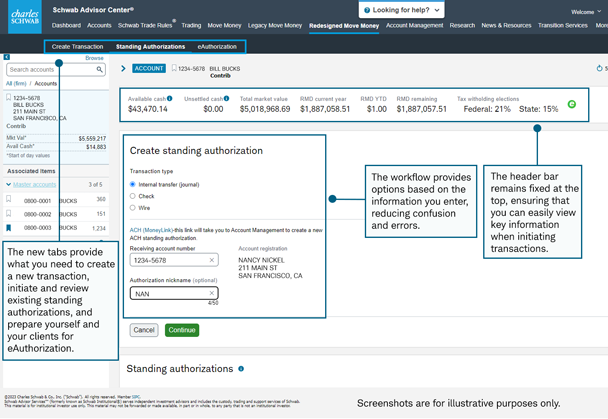Viewport: 608px width, 419px height.
Task: Open the Move Money menu
Action: [x=224, y=25]
